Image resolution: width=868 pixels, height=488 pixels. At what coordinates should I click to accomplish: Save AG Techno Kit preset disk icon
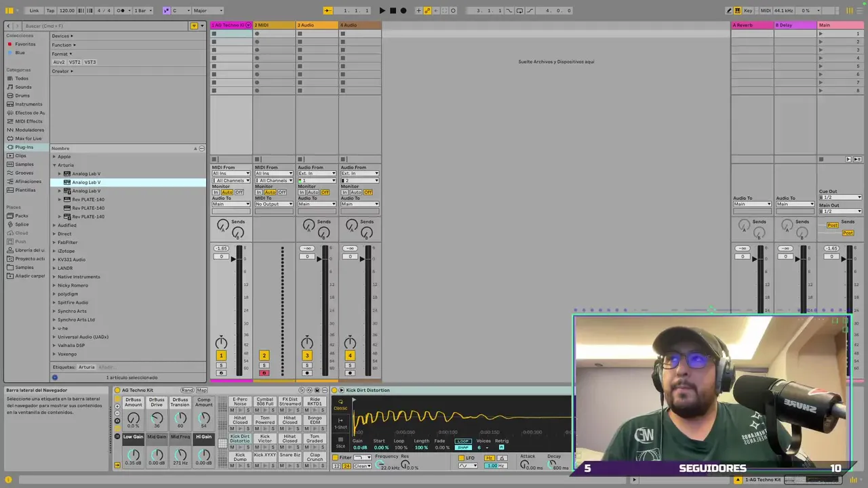pyautogui.click(x=317, y=390)
